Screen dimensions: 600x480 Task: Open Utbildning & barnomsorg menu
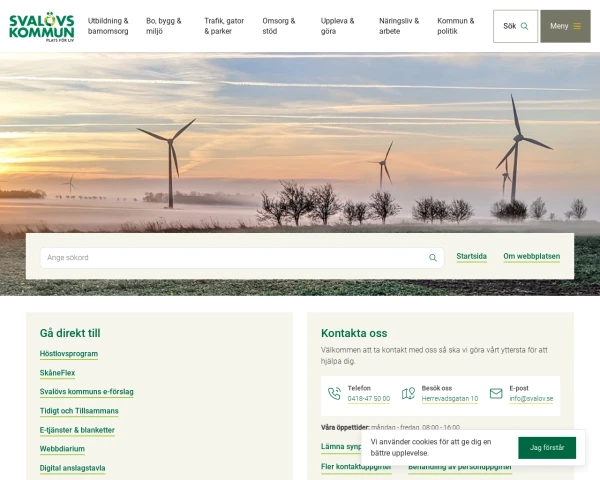[x=108, y=26]
